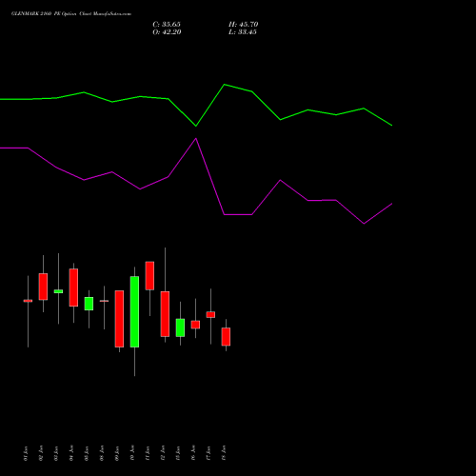Select the tall green candlestick above 10 Jan
The width and height of the screenshot is (476, 476).
134,311
